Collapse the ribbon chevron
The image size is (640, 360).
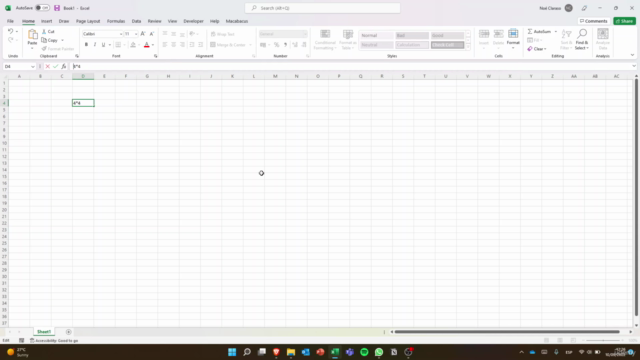coord(632,55)
